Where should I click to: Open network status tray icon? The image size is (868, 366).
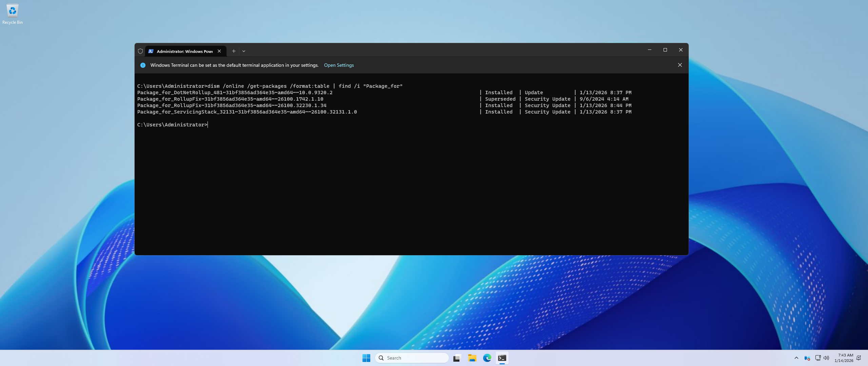pyautogui.click(x=818, y=358)
